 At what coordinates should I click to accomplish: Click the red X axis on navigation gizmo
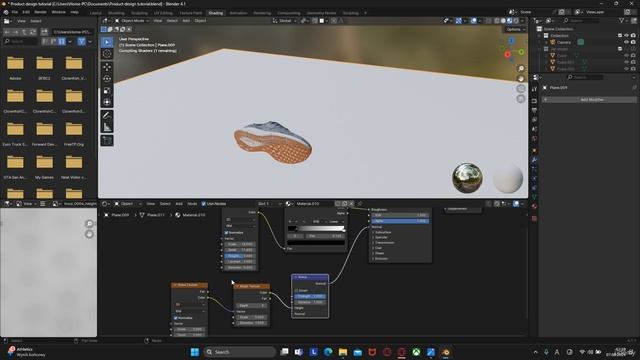(x=507, y=54)
